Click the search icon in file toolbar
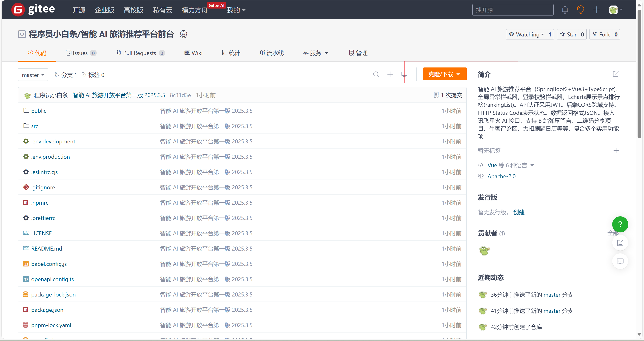Image resolution: width=644 pixels, height=341 pixels. (x=376, y=74)
